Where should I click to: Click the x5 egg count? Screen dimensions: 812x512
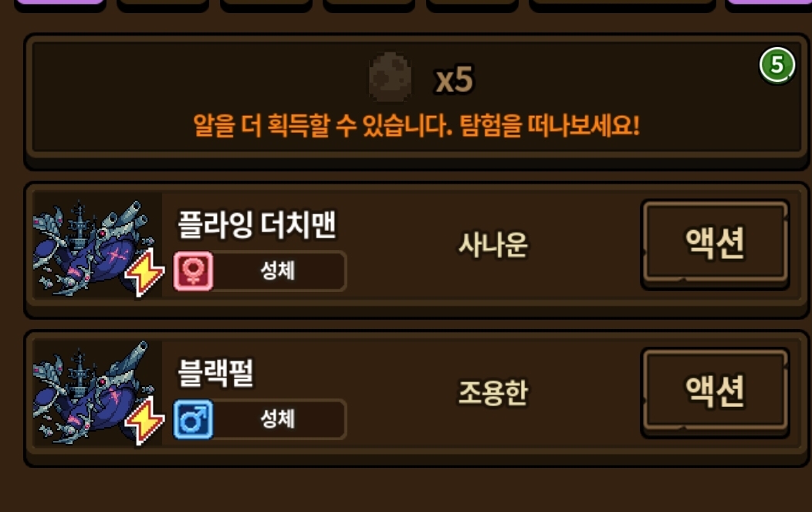pos(454,80)
